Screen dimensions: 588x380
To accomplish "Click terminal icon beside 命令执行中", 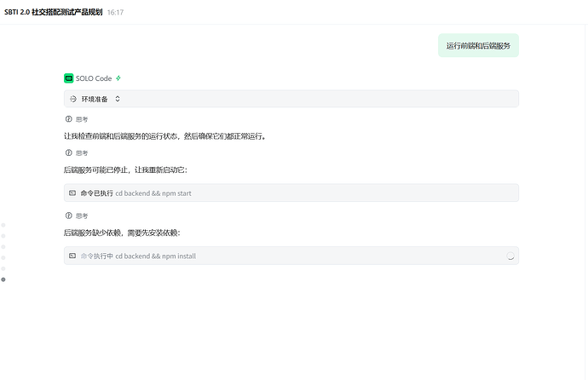I will [72, 256].
